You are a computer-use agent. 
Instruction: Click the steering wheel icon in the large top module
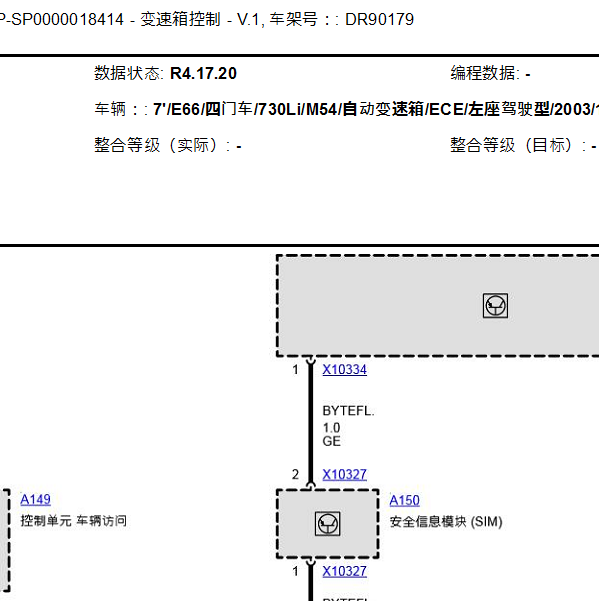pyautogui.click(x=495, y=306)
